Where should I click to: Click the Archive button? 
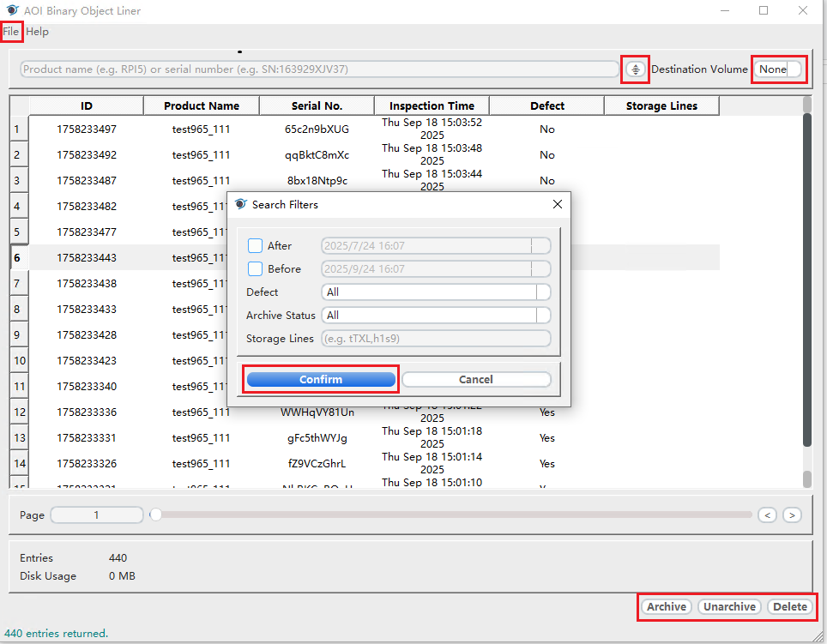(x=667, y=606)
